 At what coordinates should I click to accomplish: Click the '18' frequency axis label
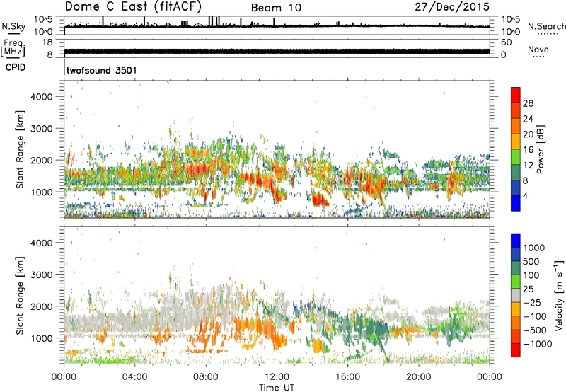click(x=47, y=42)
